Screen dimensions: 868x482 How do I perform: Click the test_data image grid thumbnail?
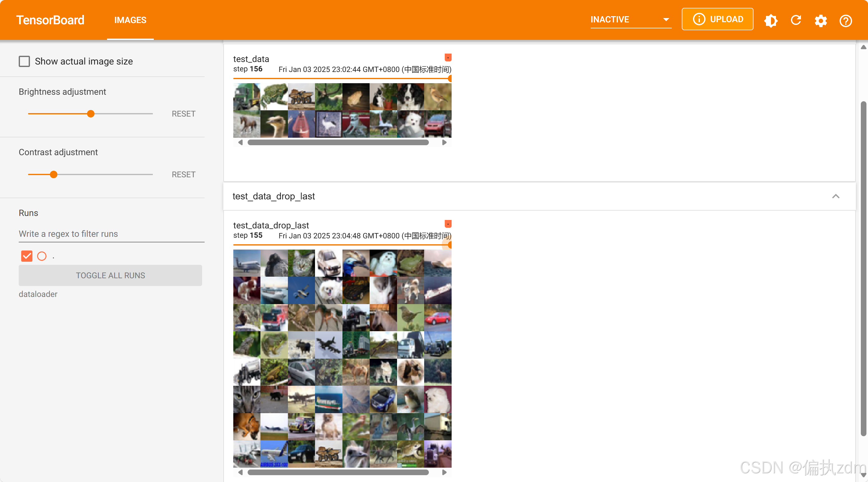[342, 110]
